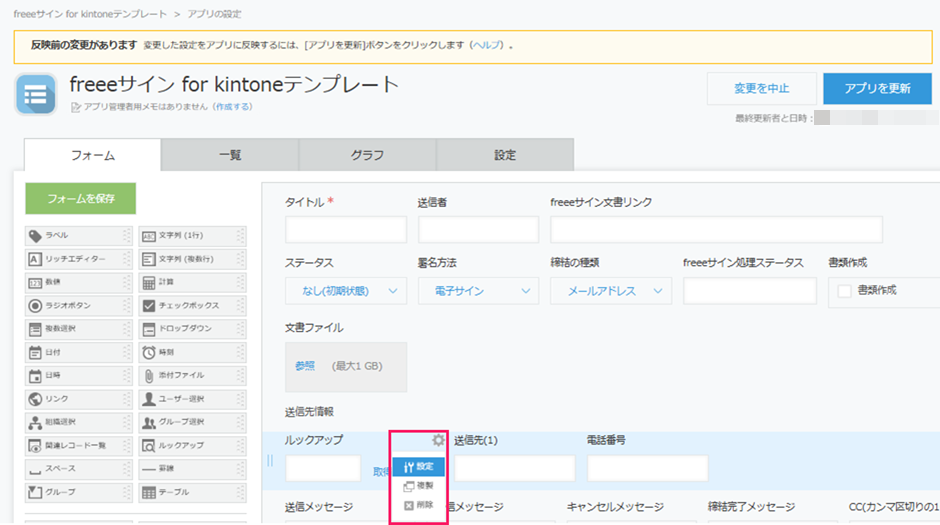Screen dimensions: 940x525
Task: Select the 日付 date field icon
Action: coord(35,352)
